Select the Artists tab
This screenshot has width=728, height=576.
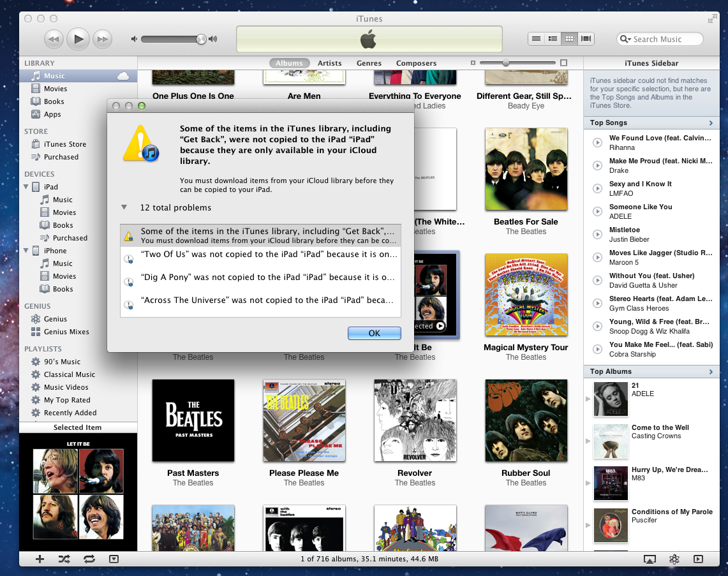pos(330,63)
